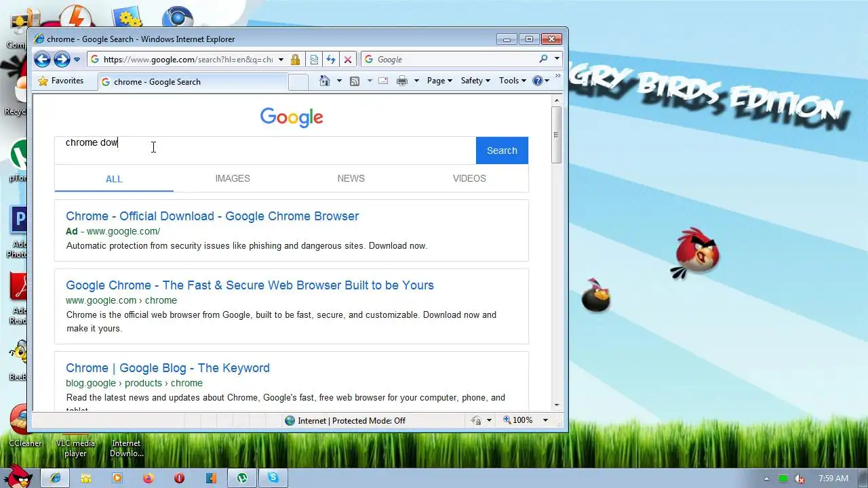Switch to the NEWS results tab

[351, 178]
